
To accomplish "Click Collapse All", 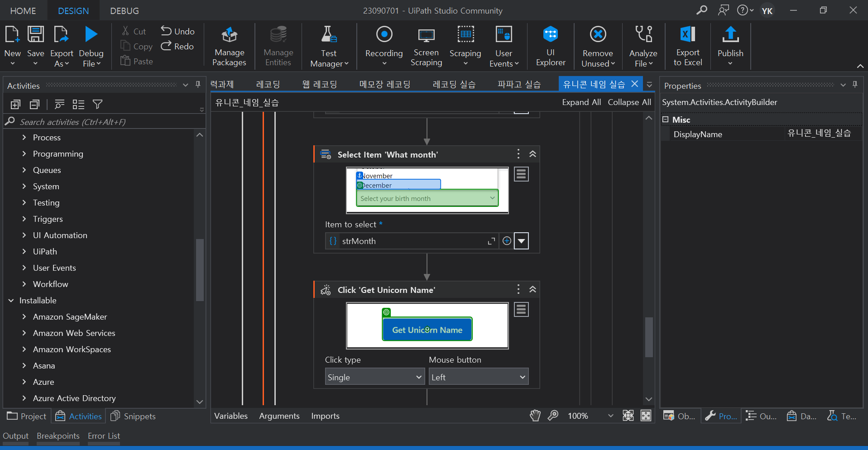I will pyautogui.click(x=629, y=102).
